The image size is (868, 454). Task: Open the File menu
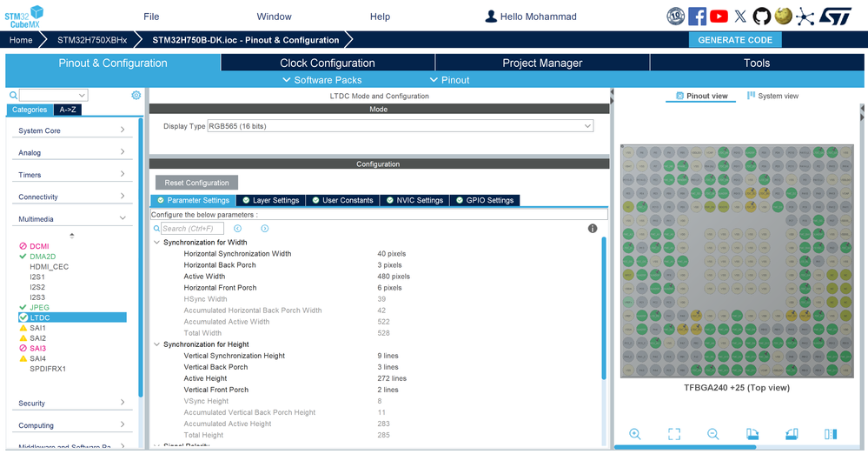click(x=151, y=17)
